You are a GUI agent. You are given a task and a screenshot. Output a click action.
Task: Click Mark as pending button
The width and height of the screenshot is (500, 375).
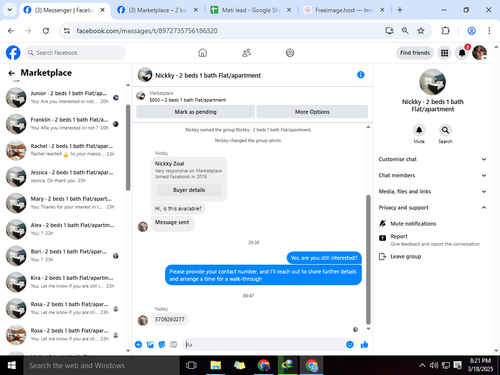pyautogui.click(x=195, y=112)
